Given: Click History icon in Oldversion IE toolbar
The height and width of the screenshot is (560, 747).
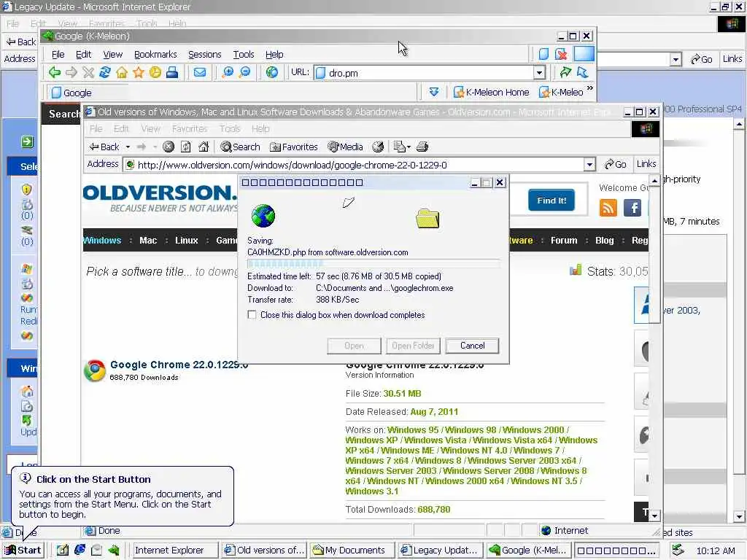Looking at the screenshot, I should (x=378, y=147).
